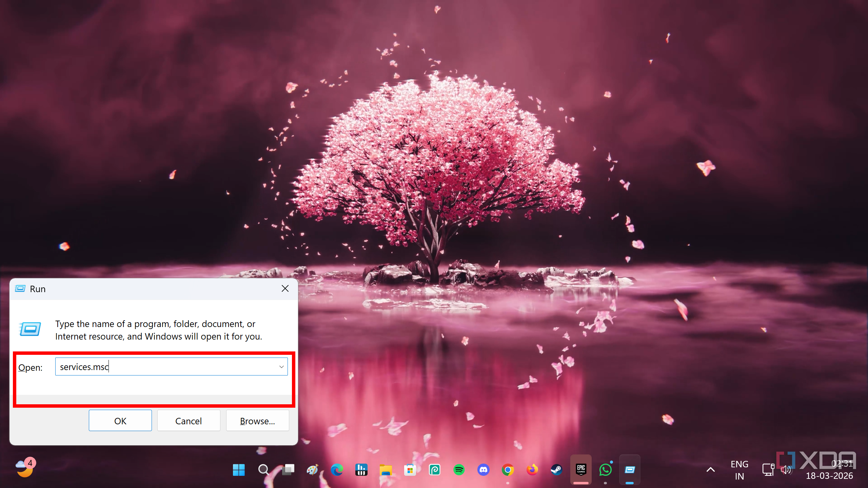Cancel the Run dialog

(x=189, y=421)
